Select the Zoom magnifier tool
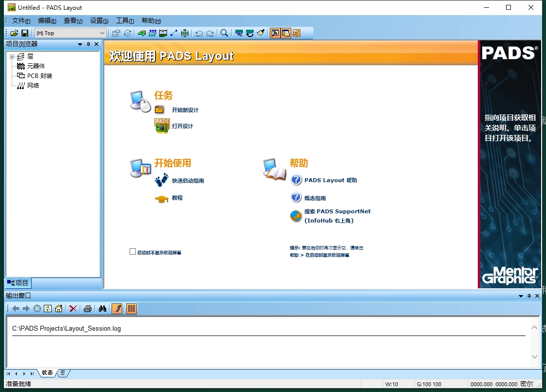Image resolution: width=546 pixels, height=392 pixels. tap(224, 33)
